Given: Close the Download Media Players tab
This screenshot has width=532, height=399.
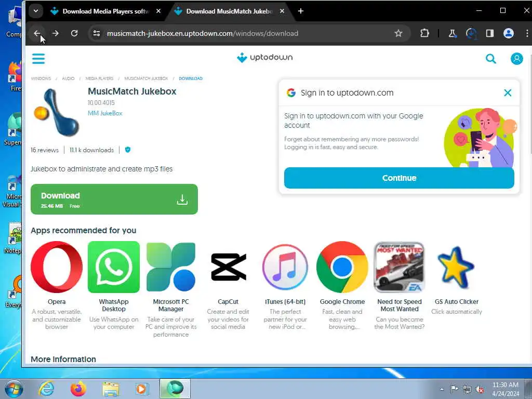Looking at the screenshot, I should point(158,11).
